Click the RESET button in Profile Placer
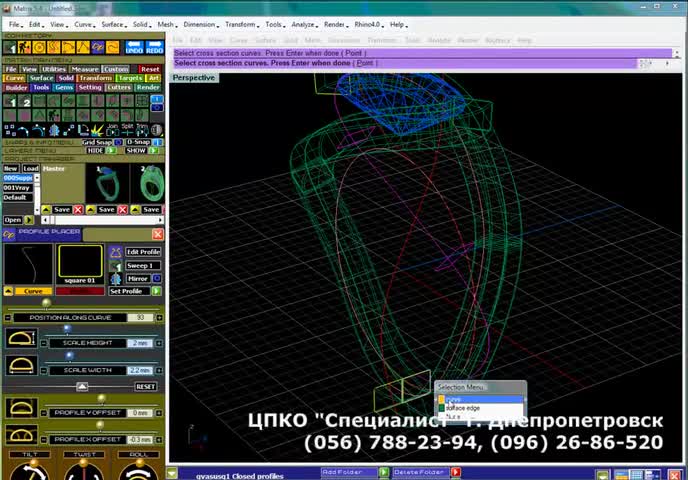688x480 pixels. 146,387
